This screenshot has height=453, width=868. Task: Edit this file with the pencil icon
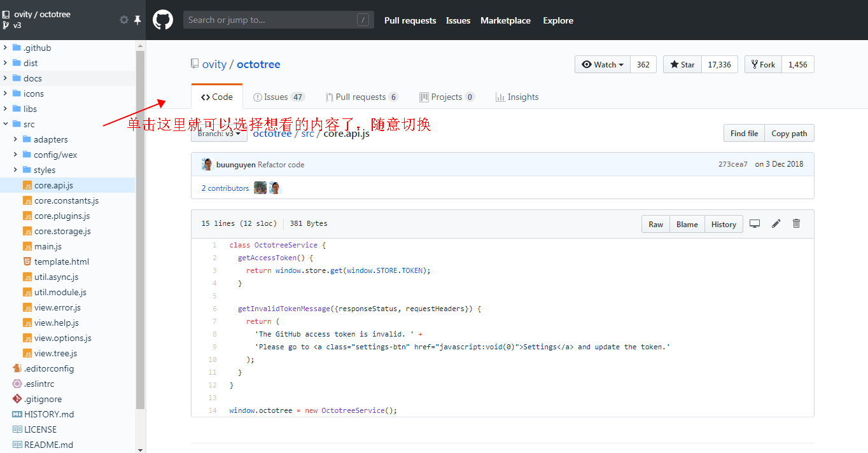point(776,223)
